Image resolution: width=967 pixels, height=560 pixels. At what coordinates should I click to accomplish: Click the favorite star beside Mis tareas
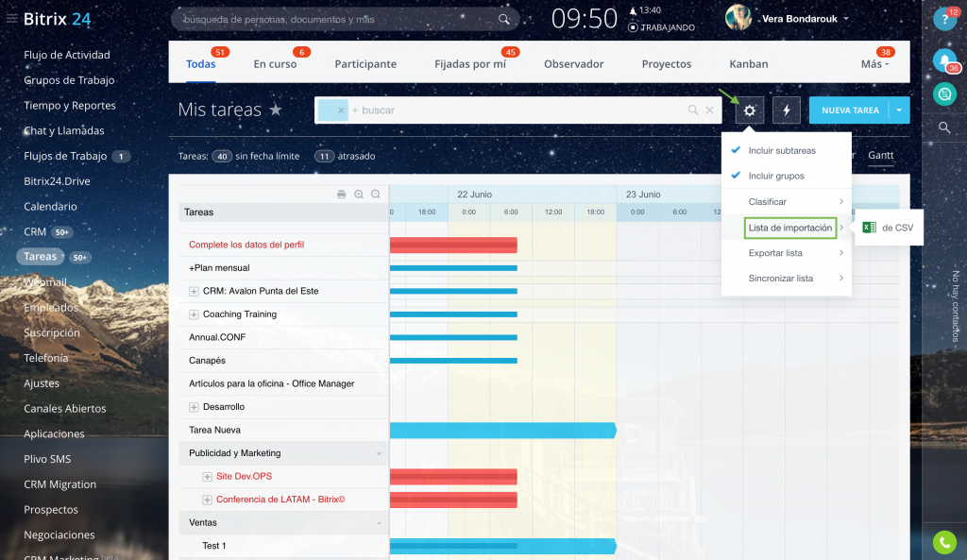[x=276, y=110]
